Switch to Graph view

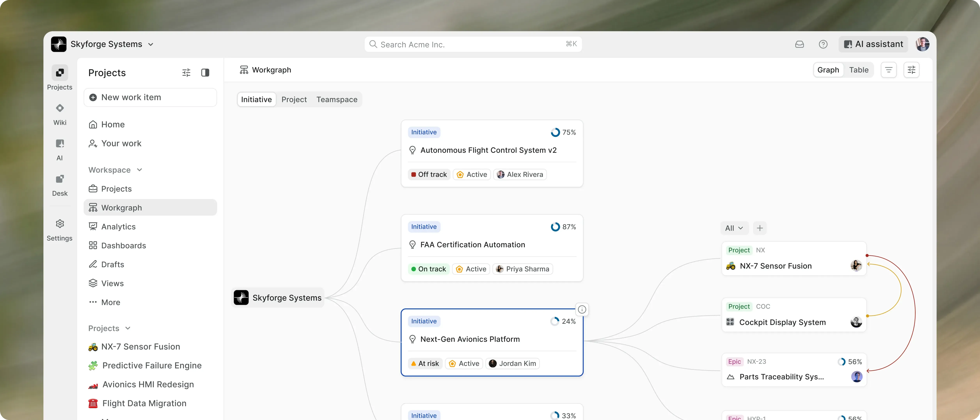tap(828, 70)
